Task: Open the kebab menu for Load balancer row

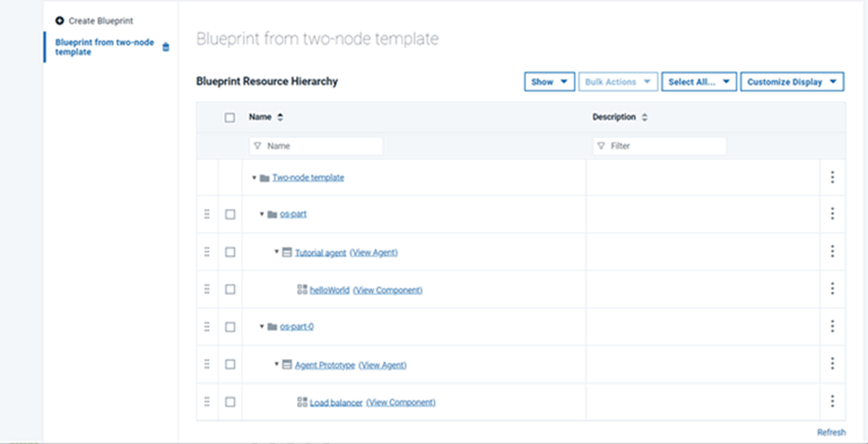Action: click(x=831, y=401)
